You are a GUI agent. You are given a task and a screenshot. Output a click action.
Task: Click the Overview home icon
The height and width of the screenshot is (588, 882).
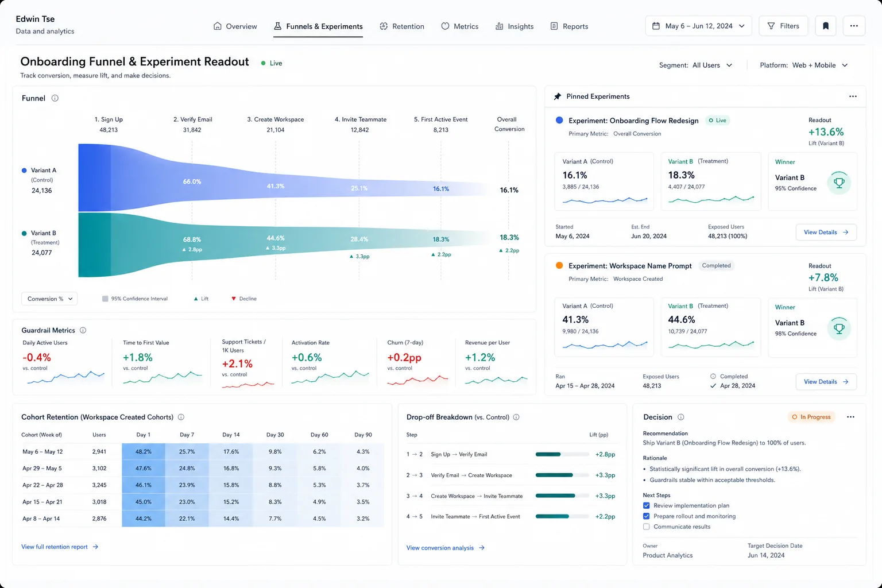(x=217, y=26)
